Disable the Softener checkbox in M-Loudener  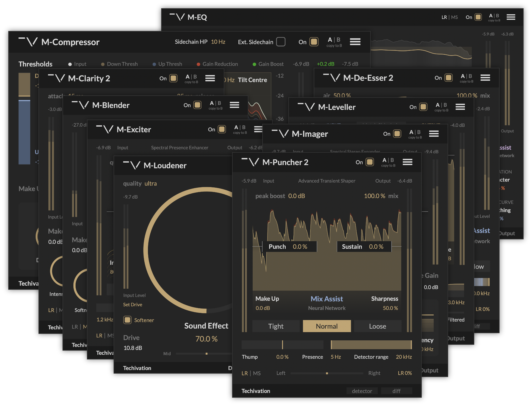127,320
